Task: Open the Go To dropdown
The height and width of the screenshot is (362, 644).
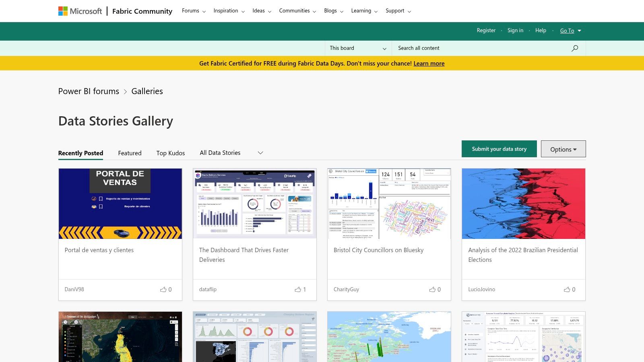Action: (570, 31)
